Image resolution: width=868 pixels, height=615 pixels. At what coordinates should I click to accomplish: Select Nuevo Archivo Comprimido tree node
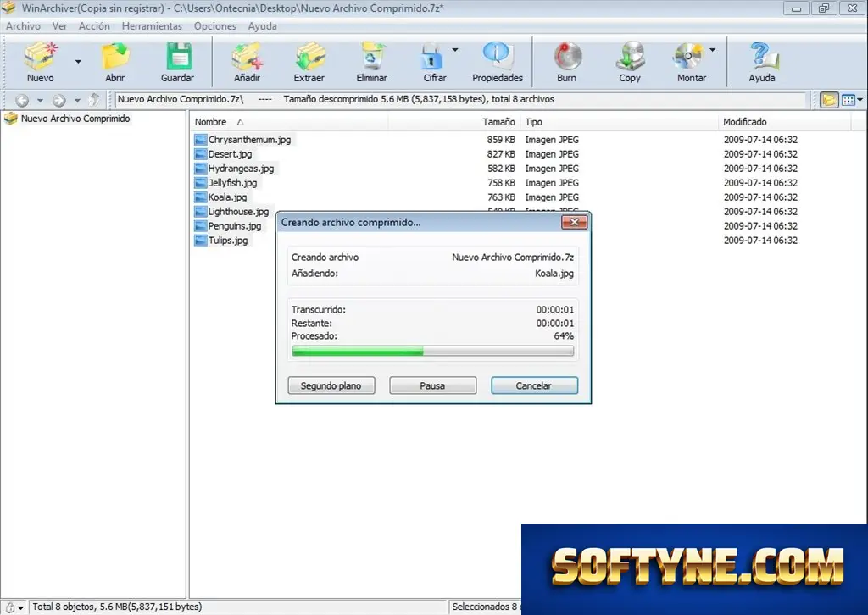[75, 119]
